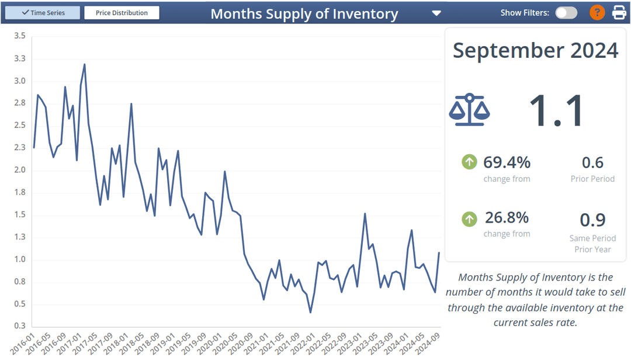Open the Months Supply of Inventory metric dropdown
This screenshot has height=364, width=631.
pos(436,12)
